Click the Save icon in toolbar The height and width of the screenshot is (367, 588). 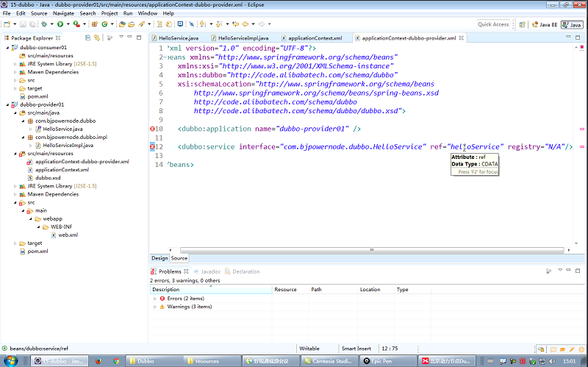click(23, 24)
